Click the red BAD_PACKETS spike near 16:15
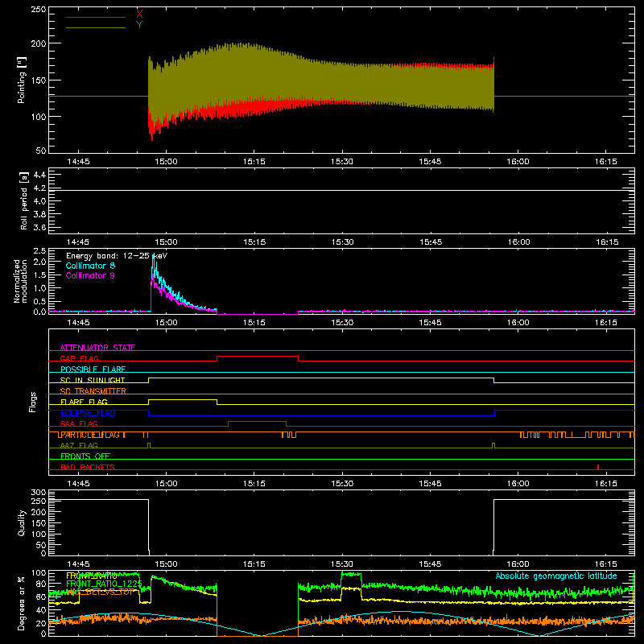The width and height of the screenshot is (644, 644). [x=598, y=467]
